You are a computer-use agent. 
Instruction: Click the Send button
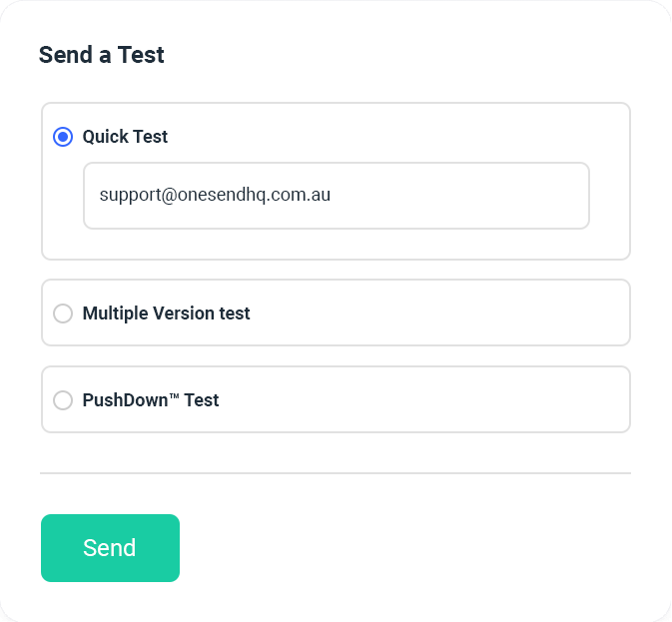tap(110, 548)
